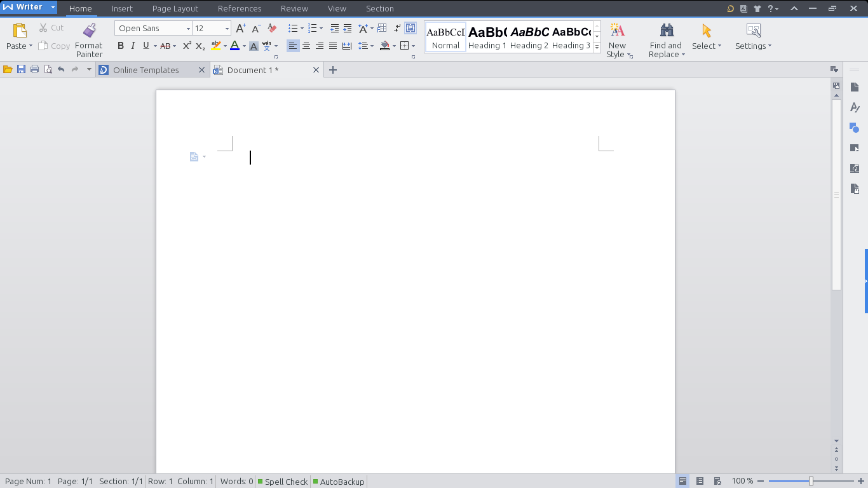Open the Open Sans font name dropdown

[x=188, y=29]
